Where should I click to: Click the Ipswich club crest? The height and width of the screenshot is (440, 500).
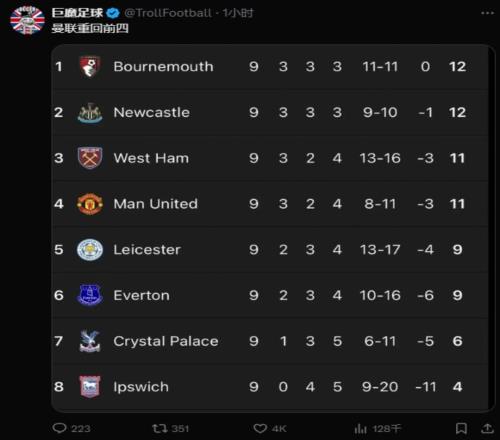(90, 387)
